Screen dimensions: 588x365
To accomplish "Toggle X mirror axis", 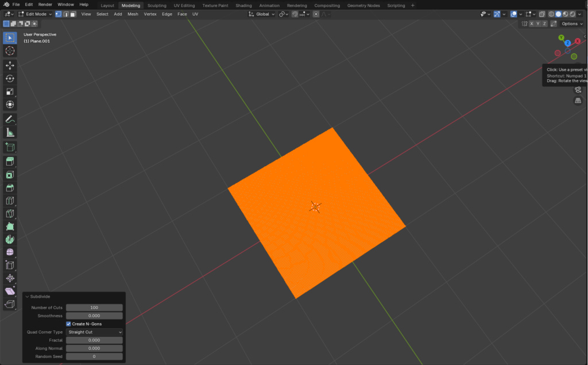I will point(531,24).
